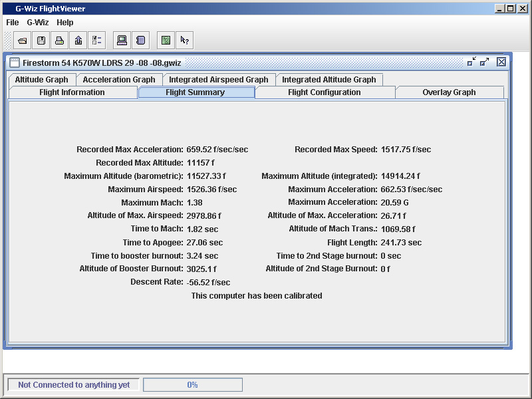Click the Altitude of Max. Airspeed value 2978.86
532x399 pixels.
pyautogui.click(x=204, y=215)
